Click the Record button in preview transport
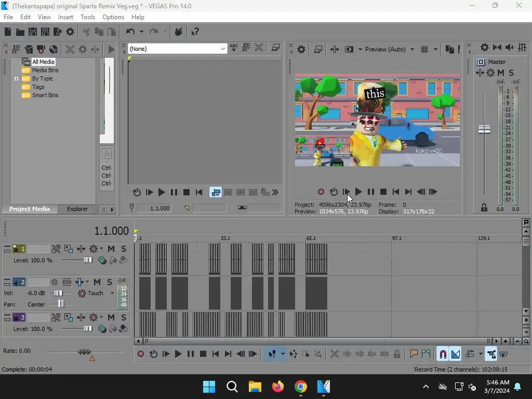The width and height of the screenshot is (532, 399). (x=321, y=192)
